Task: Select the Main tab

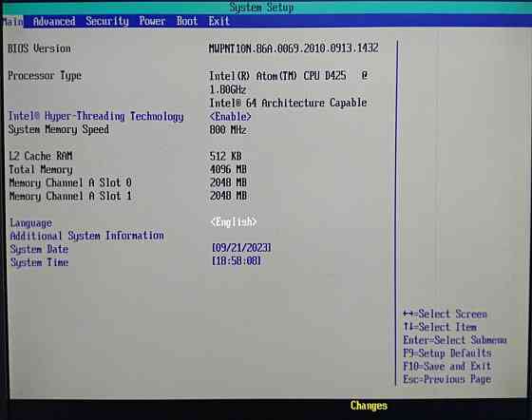Action: coord(12,22)
